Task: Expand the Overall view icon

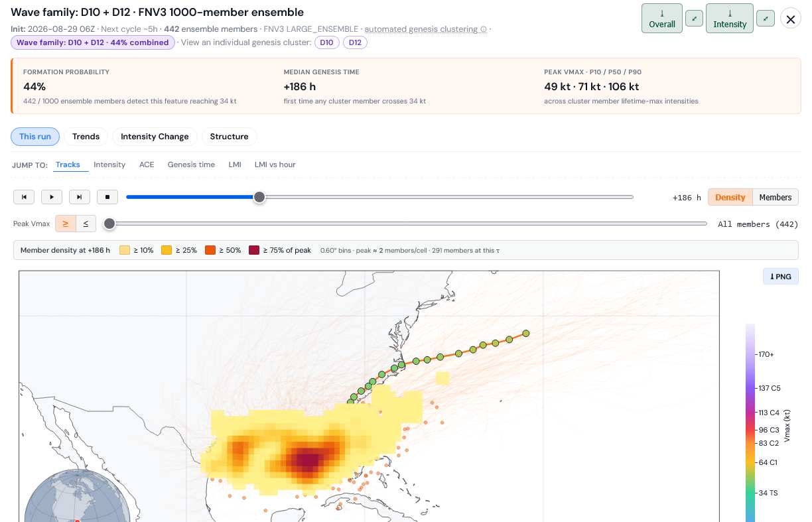Action: (694, 19)
